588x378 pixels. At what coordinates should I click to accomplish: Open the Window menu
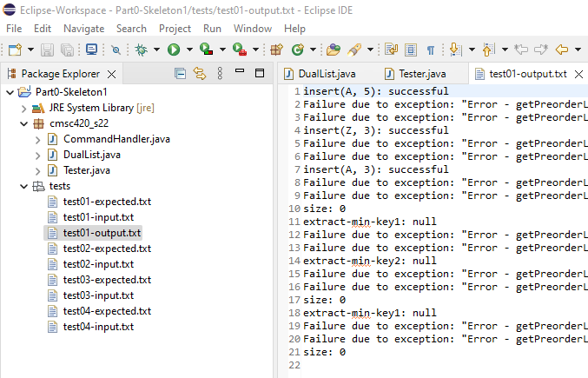coord(253,29)
